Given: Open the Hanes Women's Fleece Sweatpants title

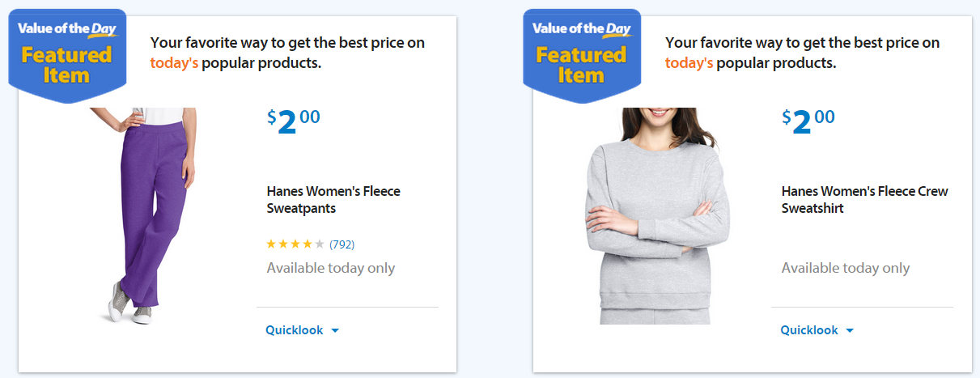Looking at the screenshot, I should [333, 200].
